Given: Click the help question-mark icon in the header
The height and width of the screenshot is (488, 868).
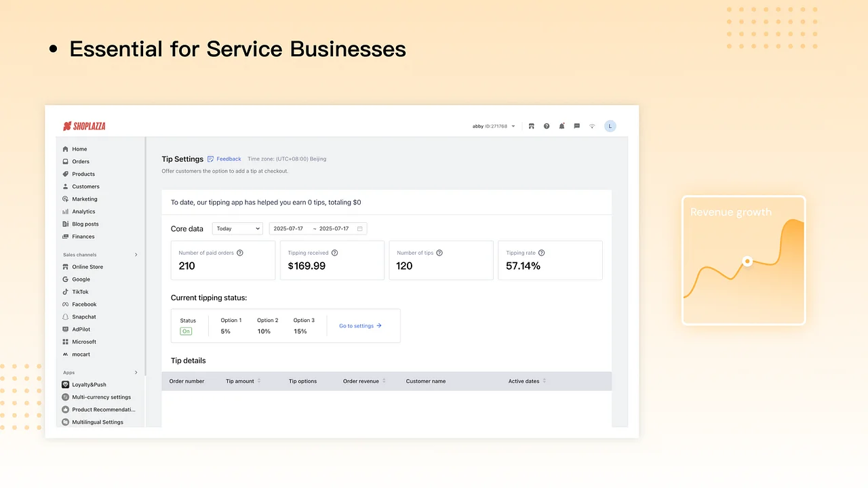Looking at the screenshot, I should pyautogui.click(x=547, y=126).
